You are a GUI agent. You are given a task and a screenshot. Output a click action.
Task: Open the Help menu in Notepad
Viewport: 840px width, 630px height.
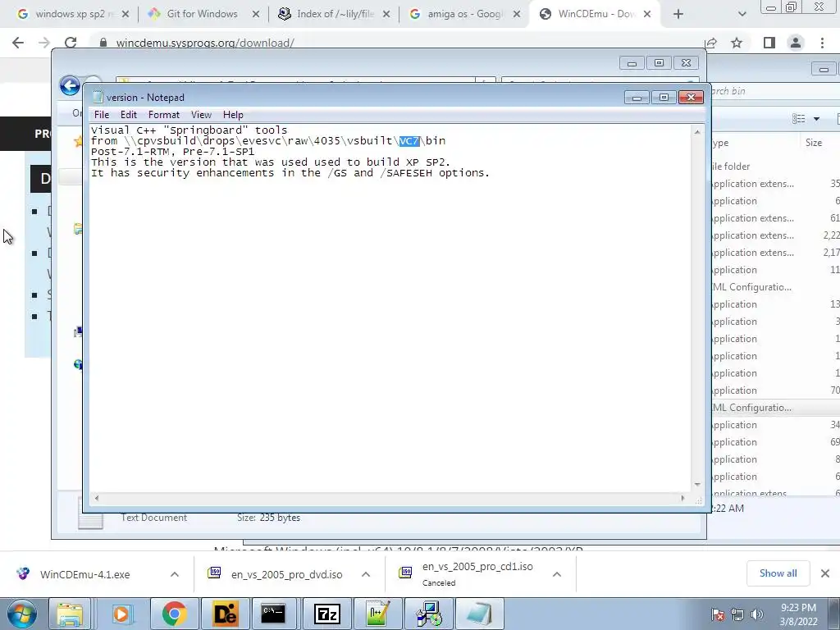[x=233, y=115]
